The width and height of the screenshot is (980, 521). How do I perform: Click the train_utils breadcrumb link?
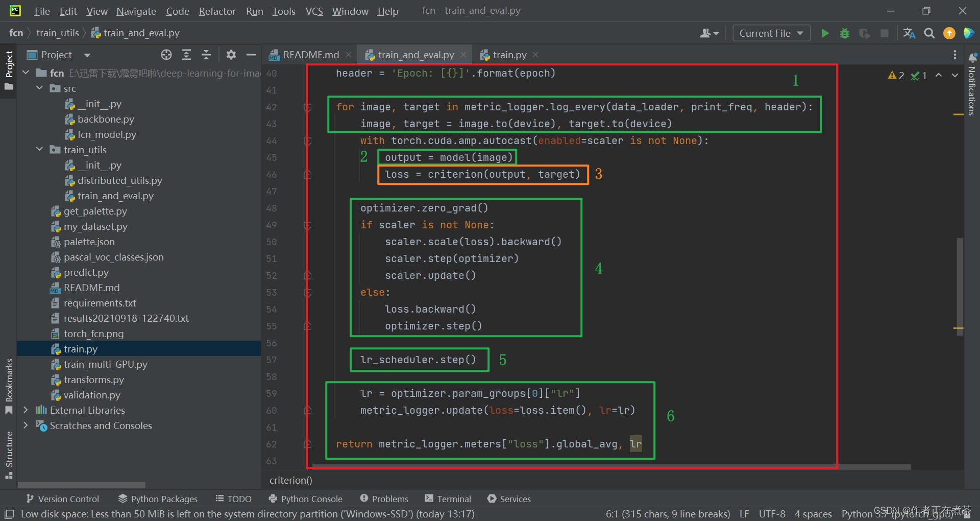[x=58, y=33]
